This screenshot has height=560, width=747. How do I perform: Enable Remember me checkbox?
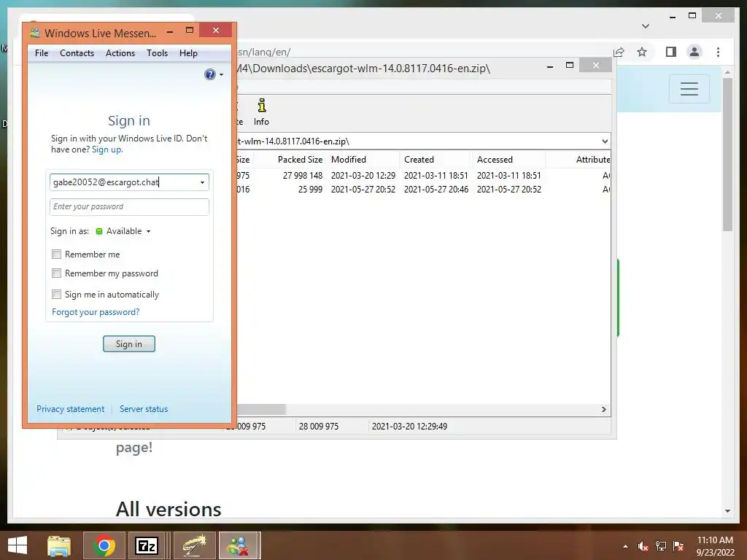tap(57, 254)
